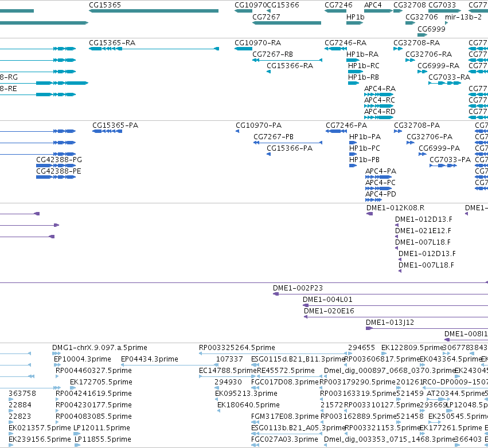This screenshot has height=448, width=488.
Task: Select the EP10004.3prime EST label
Action: pyautogui.click(x=83, y=359)
